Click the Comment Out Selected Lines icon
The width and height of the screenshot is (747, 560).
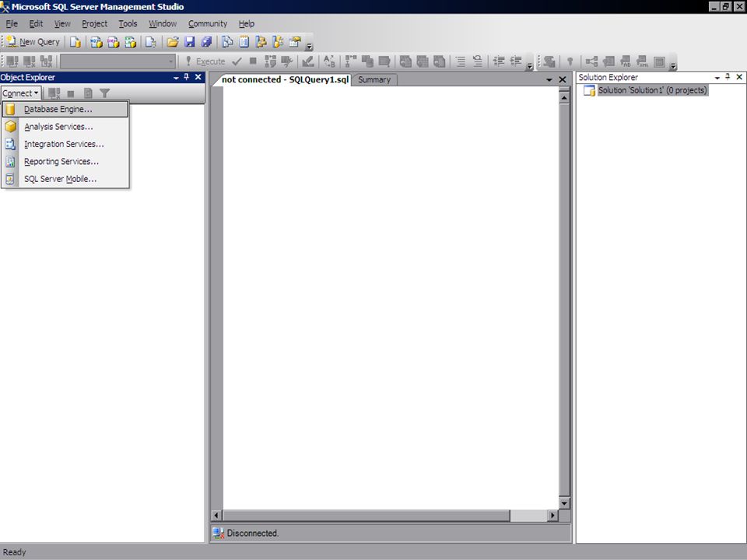460,61
